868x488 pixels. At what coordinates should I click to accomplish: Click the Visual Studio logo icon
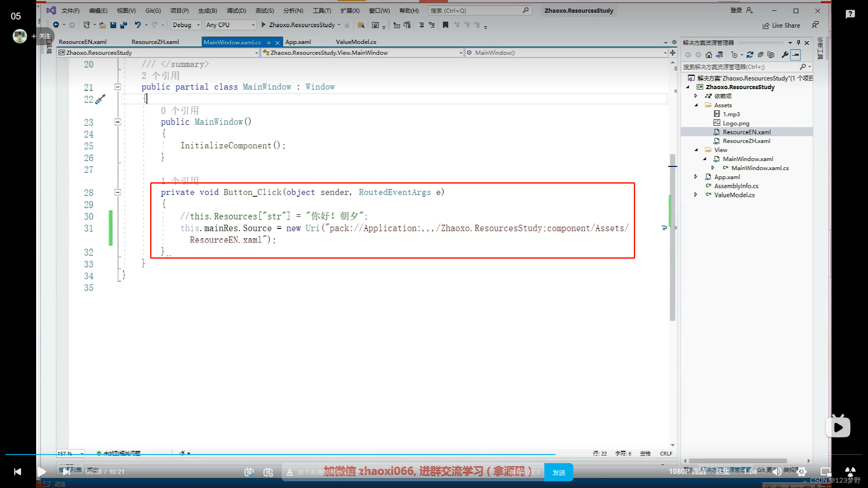point(51,10)
